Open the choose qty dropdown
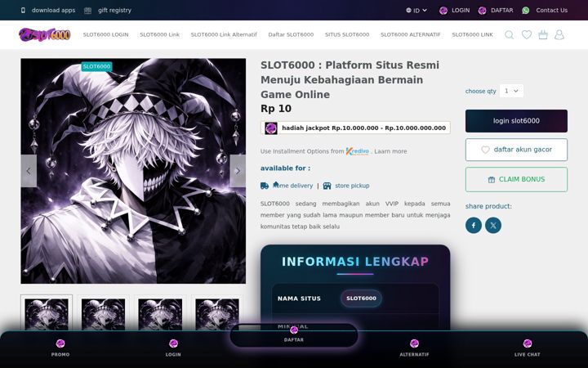Image resolution: width=588 pixels, height=368 pixels. coord(511,91)
